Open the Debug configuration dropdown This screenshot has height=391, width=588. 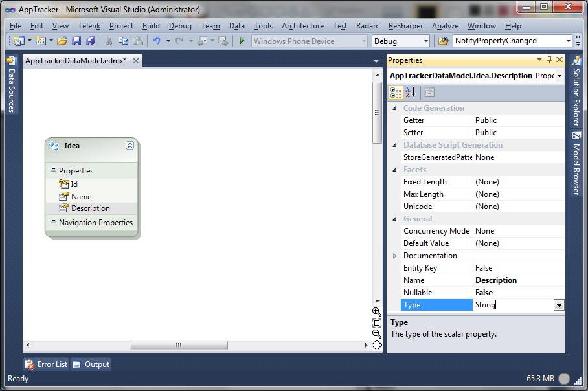pyautogui.click(x=426, y=41)
